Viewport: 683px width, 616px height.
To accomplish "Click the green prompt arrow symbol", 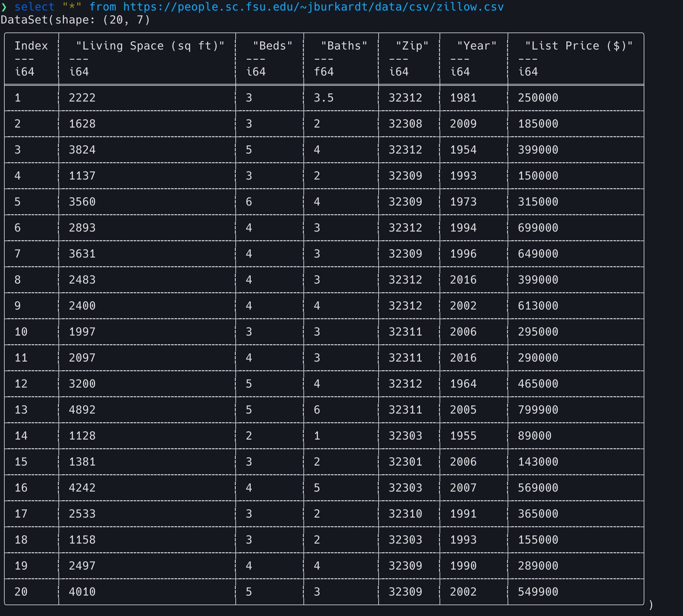I will [4, 7].
